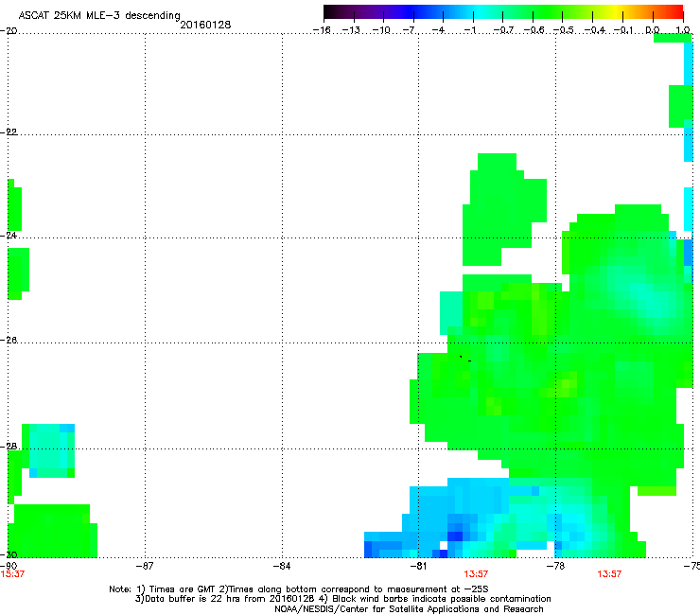Select the 0.0 color scale label
700x615 pixels.
pyautogui.click(x=653, y=30)
